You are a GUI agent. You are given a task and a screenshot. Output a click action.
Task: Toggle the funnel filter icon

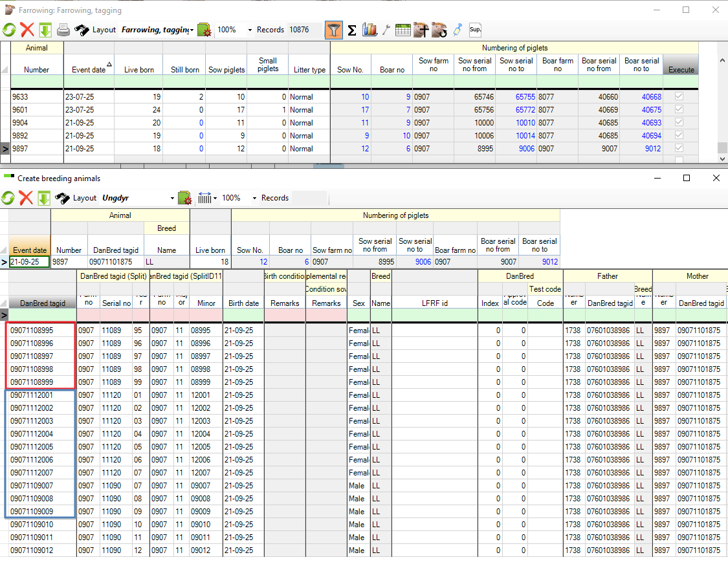333,30
